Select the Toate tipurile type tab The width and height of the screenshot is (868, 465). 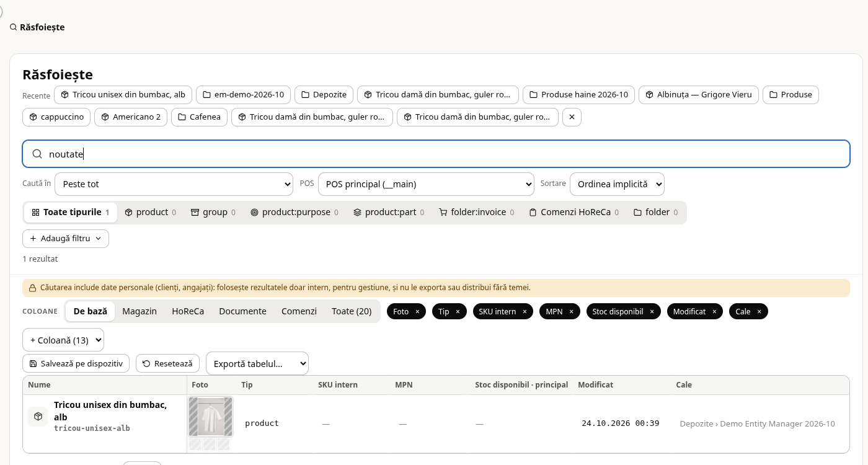[70, 213]
